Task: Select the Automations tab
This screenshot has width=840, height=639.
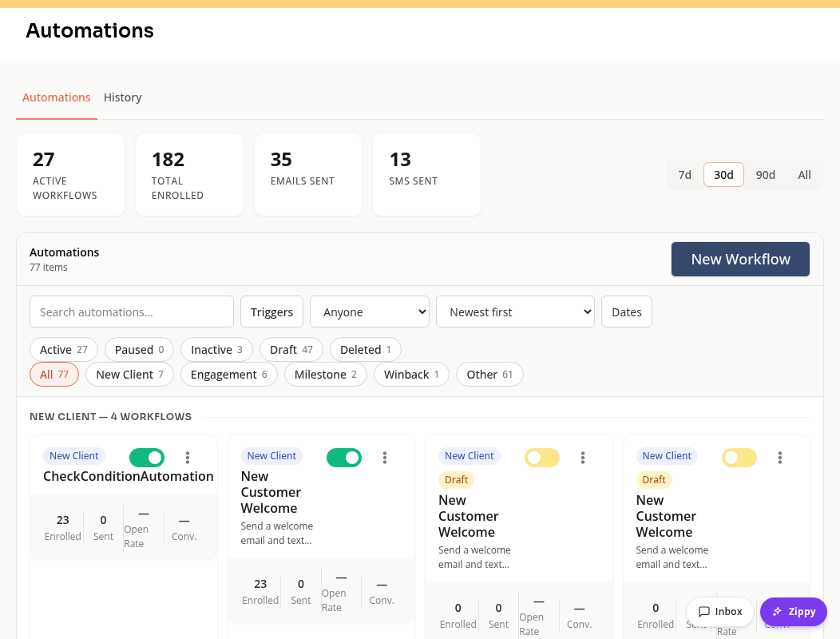Action: pyautogui.click(x=56, y=97)
